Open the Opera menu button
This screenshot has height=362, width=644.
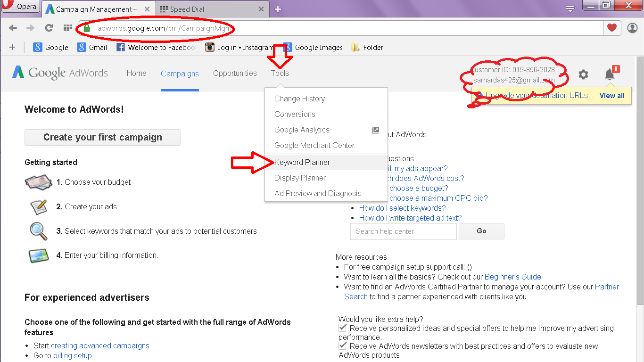(x=21, y=7)
